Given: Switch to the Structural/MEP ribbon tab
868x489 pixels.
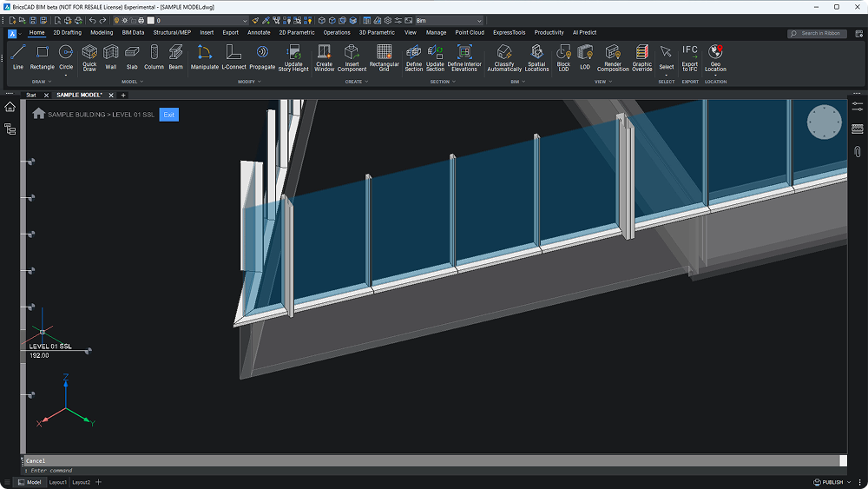Looking at the screenshot, I should 172,33.
